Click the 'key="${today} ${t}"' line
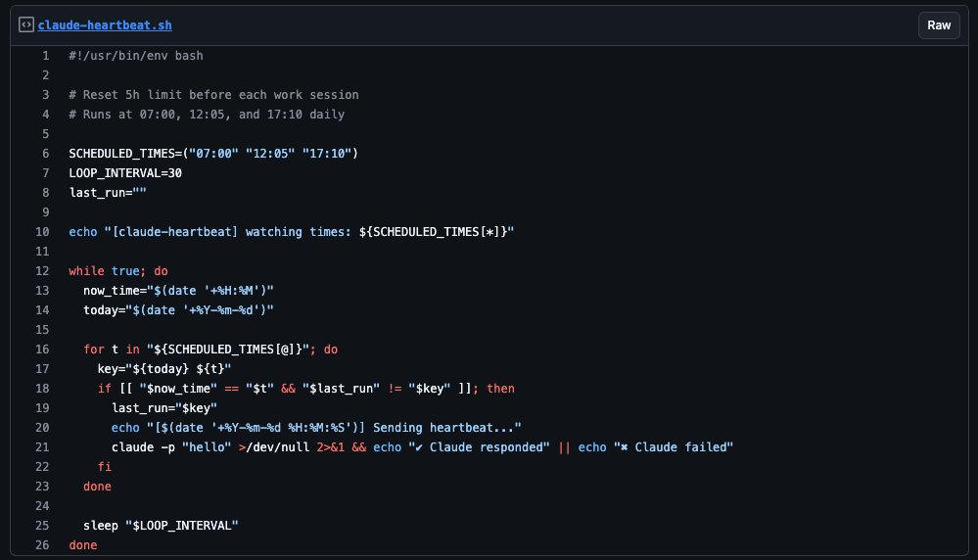The image size is (978, 560). pyautogui.click(x=164, y=368)
